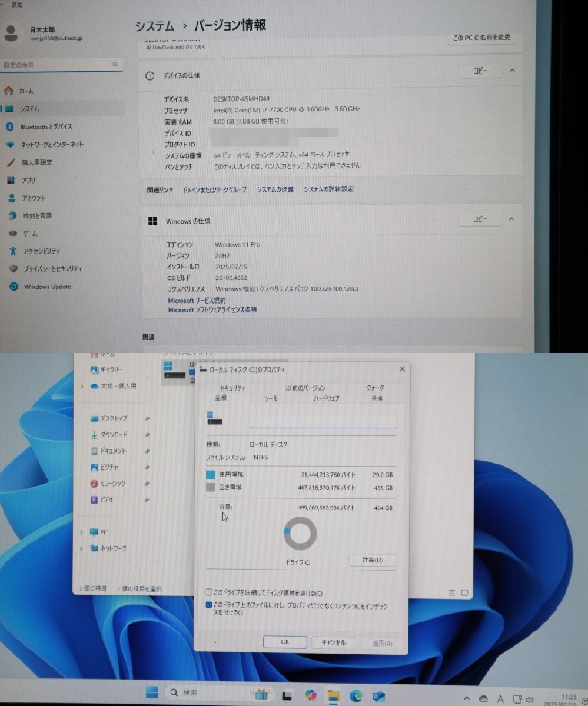Viewport: 588px width, 706px height.
Task: Uncheck index file contents checkbox
Action: (x=209, y=605)
